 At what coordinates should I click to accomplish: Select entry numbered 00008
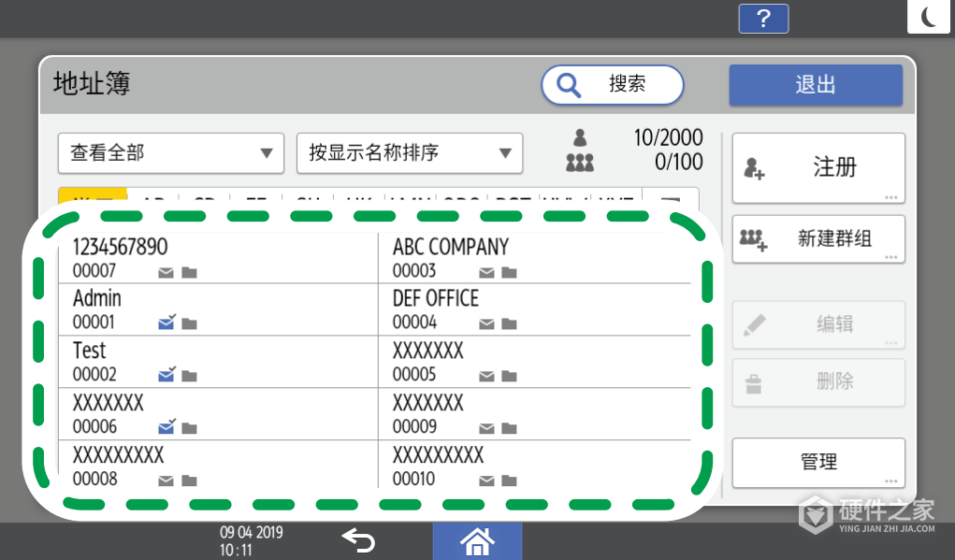(x=218, y=465)
